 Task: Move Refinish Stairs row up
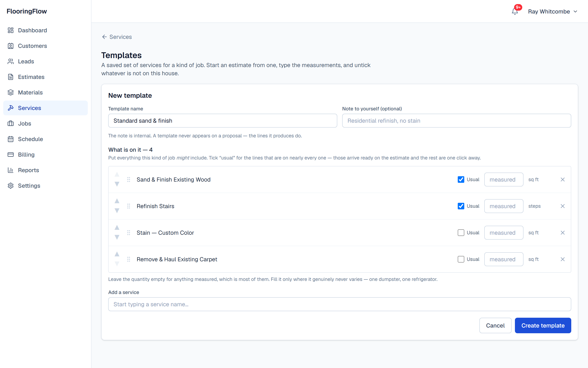coord(117,201)
